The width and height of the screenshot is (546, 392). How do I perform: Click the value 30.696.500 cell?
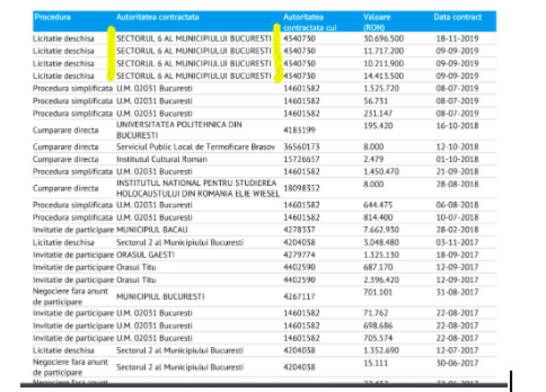[x=383, y=38]
